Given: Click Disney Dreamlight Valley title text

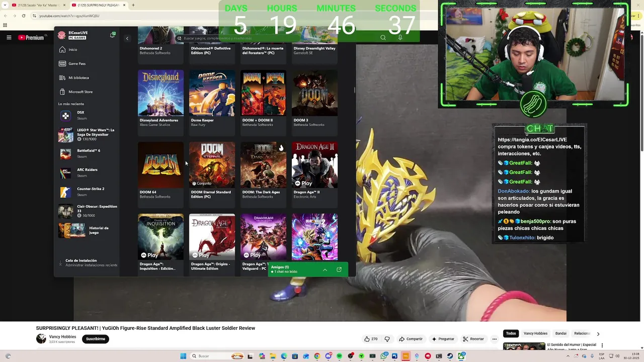Looking at the screenshot, I should [314, 48].
